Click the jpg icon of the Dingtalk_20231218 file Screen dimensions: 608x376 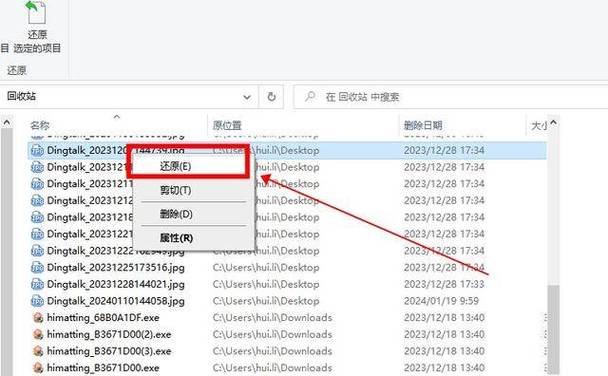click(37, 217)
